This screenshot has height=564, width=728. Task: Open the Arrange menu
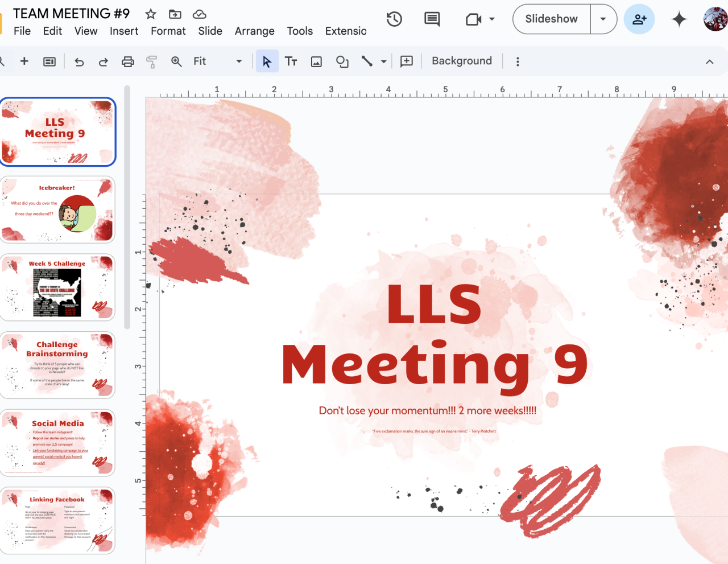tap(254, 31)
